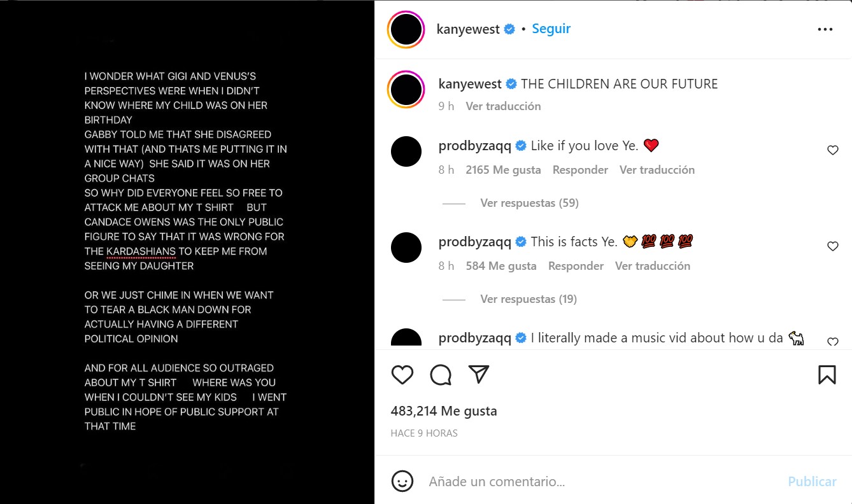Open comments via speech bubble icon

(x=441, y=375)
